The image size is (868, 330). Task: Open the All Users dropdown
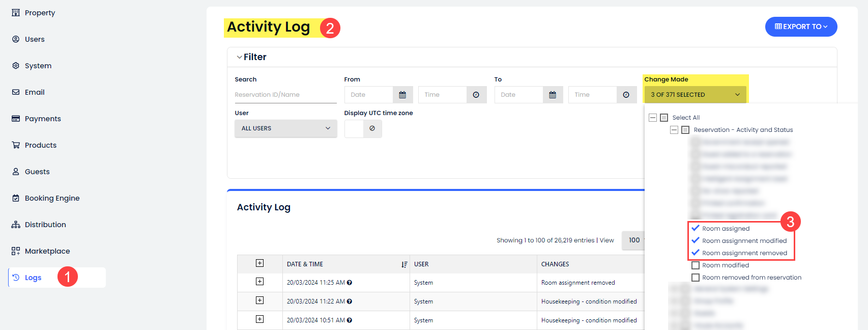[285, 128]
